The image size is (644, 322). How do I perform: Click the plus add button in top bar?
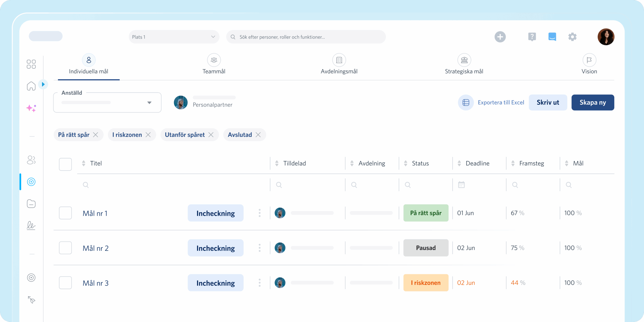pyautogui.click(x=500, y=37)
